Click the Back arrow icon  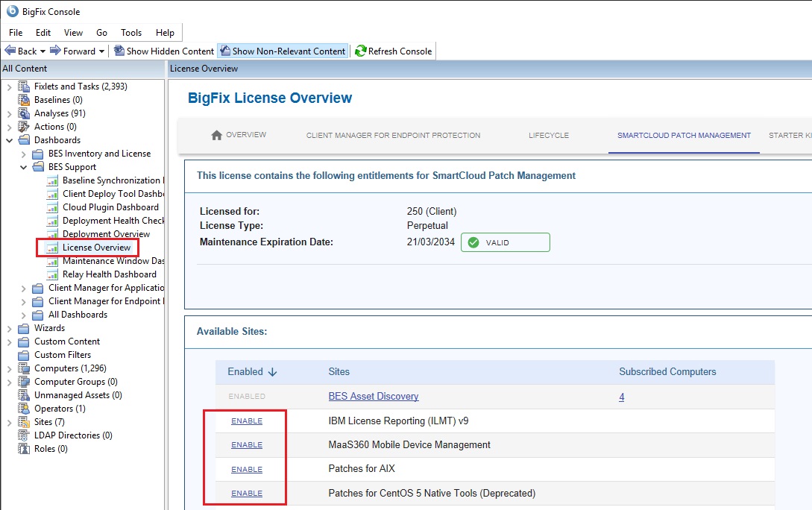point(10,50)
